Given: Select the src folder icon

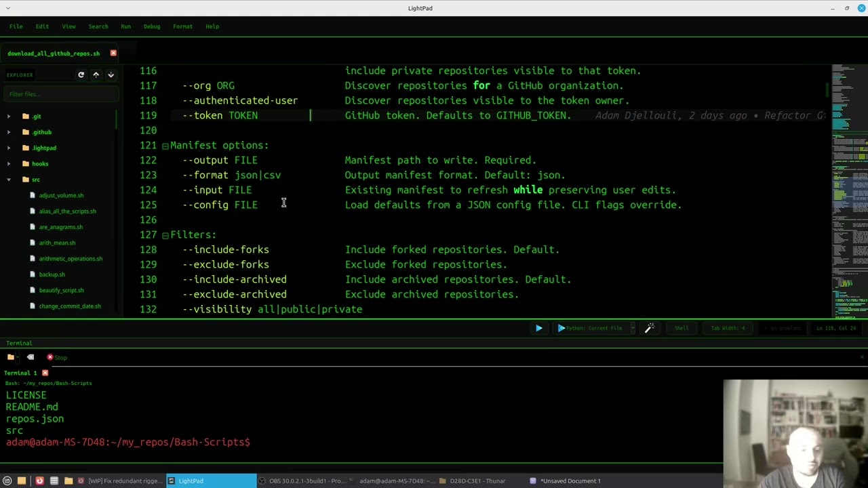Looking at the screenshot, I should pos(26,180).
